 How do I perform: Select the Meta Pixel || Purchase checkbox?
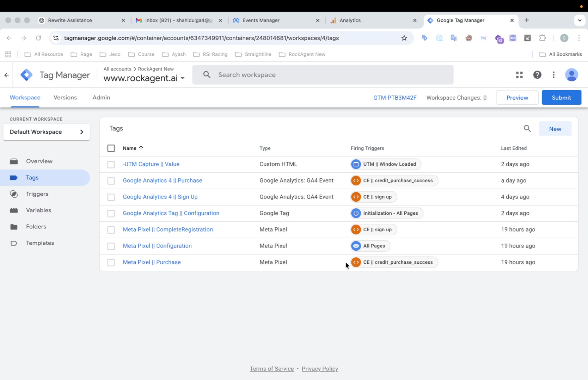[111, 263]
